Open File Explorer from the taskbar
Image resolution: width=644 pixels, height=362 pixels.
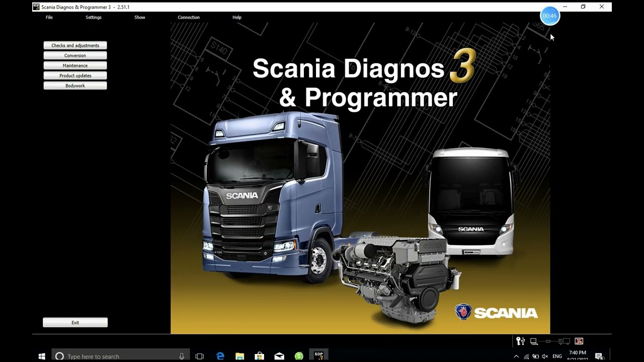239,356
